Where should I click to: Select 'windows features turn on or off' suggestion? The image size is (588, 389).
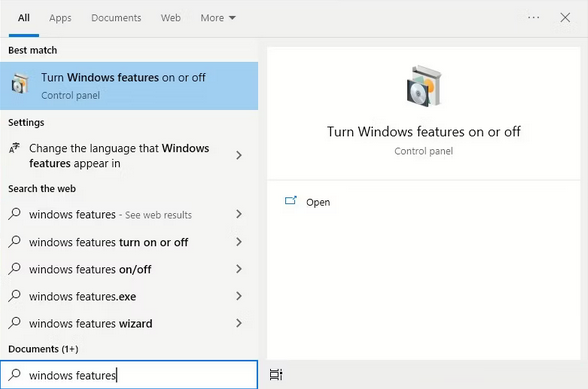click(129, 242)
